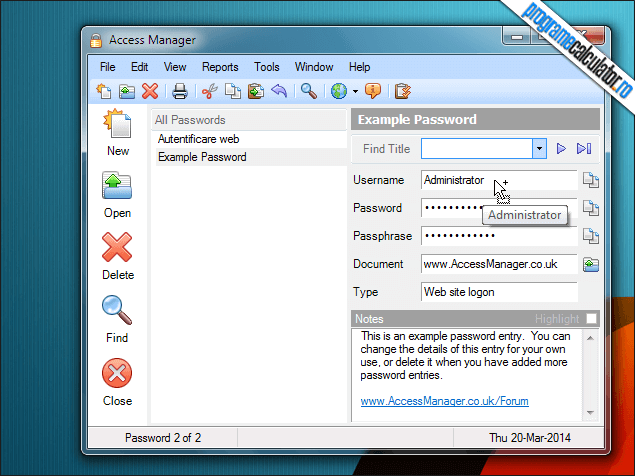Click the Close sidebar icon

[x=117, y=375]
